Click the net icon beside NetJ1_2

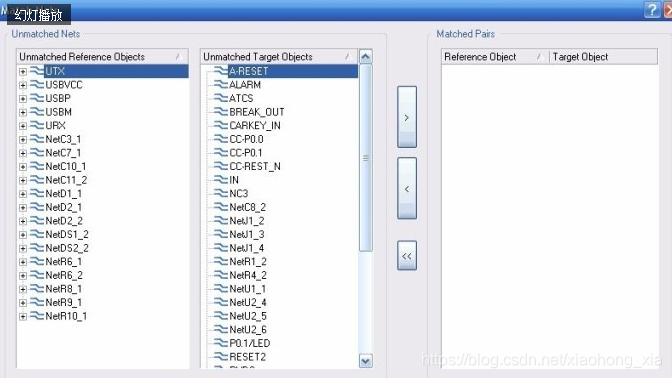click(x=221, y=221)
